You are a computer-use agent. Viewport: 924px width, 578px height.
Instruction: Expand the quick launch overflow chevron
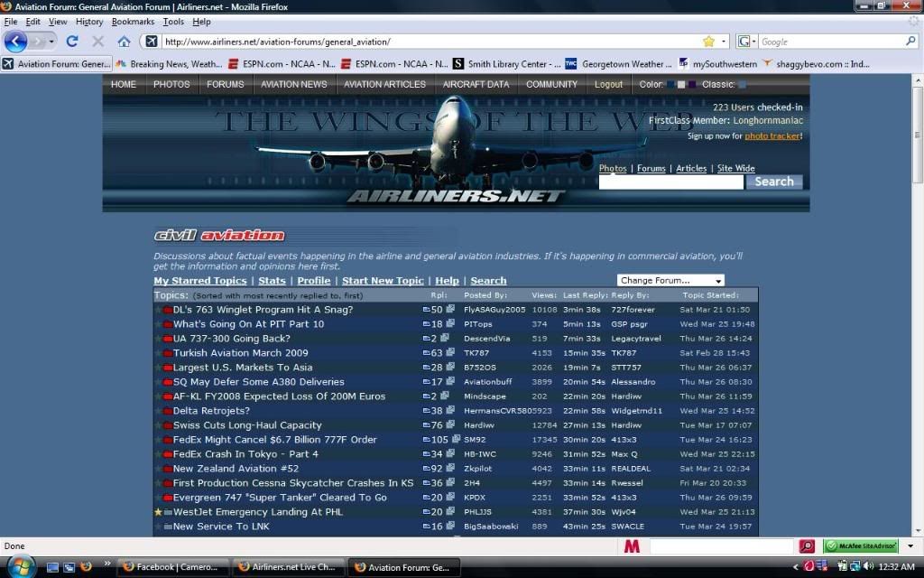(x=106, y=564)
